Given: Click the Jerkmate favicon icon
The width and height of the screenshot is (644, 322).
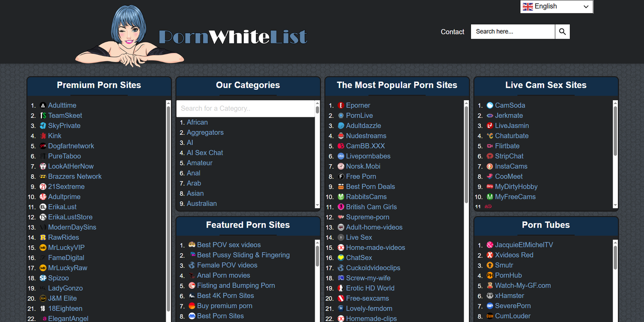Looking at the screenshot, I should [490, 115].
